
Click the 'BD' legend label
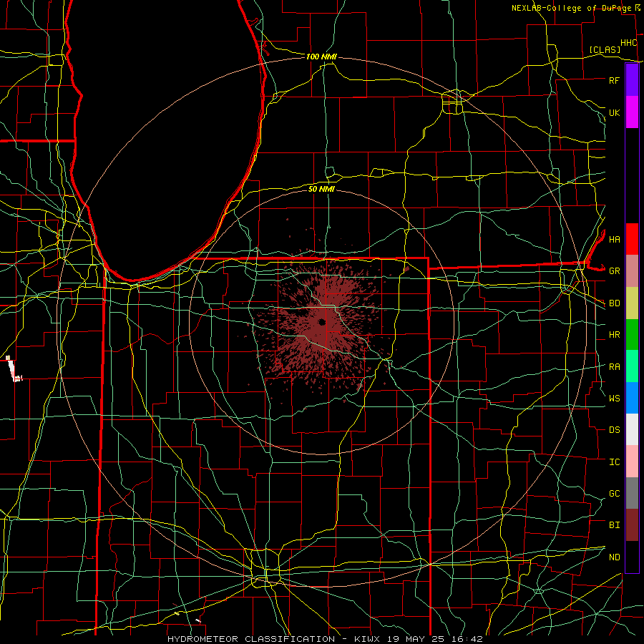tap(614, 303)
